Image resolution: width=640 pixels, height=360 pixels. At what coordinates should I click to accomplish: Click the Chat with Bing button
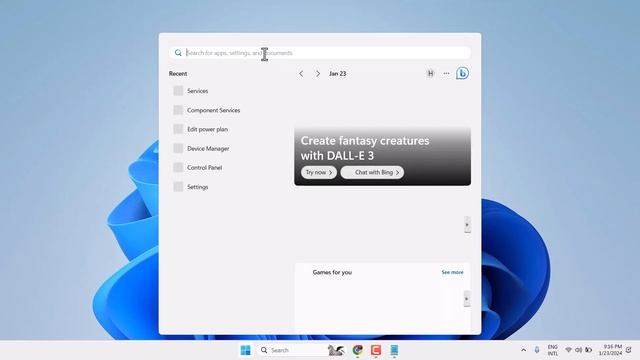pos(372,172)
